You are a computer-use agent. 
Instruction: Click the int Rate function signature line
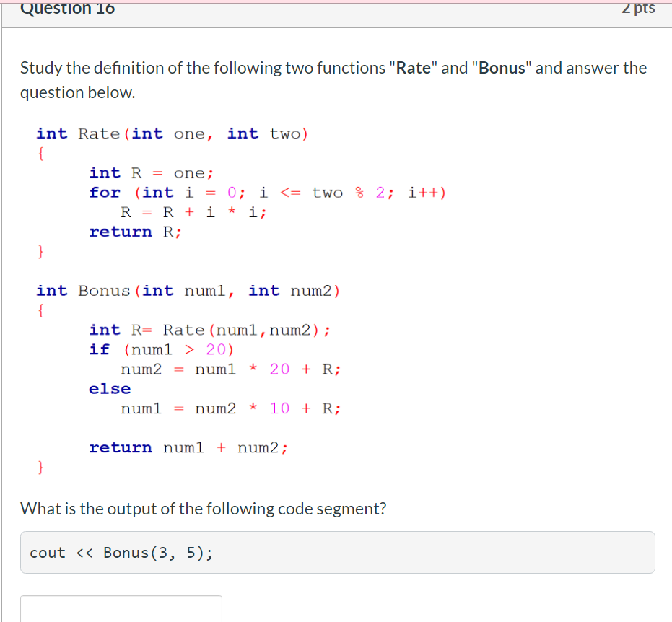coord(171,133)
